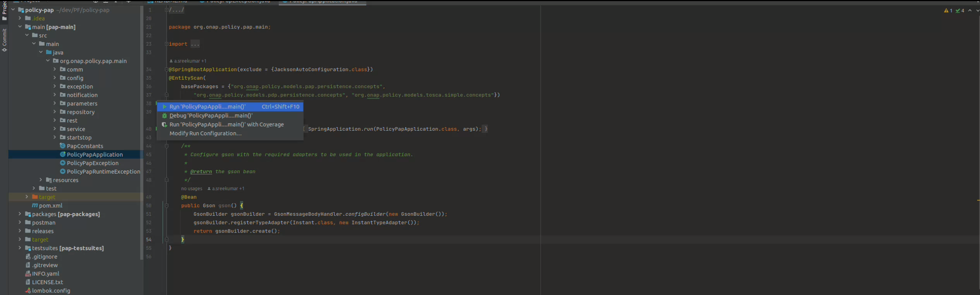This screenshot has width=980, height=295.
Task: Go to previous highlighted error arrow
Action: [970, 11]
